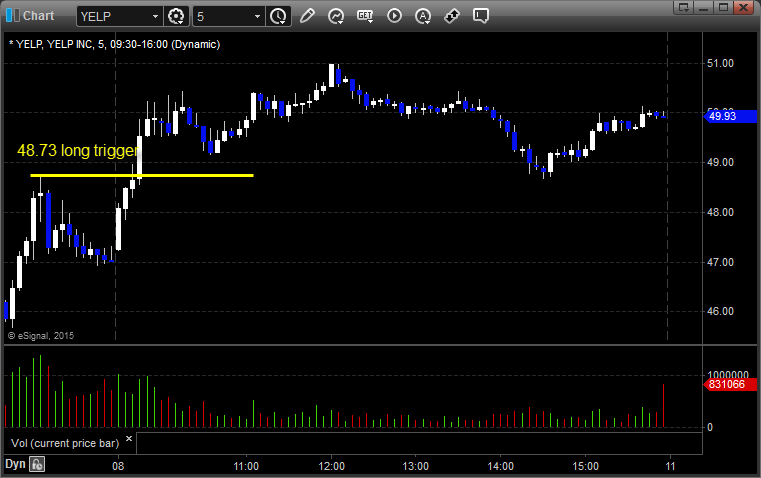Click the 831066 volume value marker
The image size is (761, 478).
pyautogui.click(x=730, y=385)
